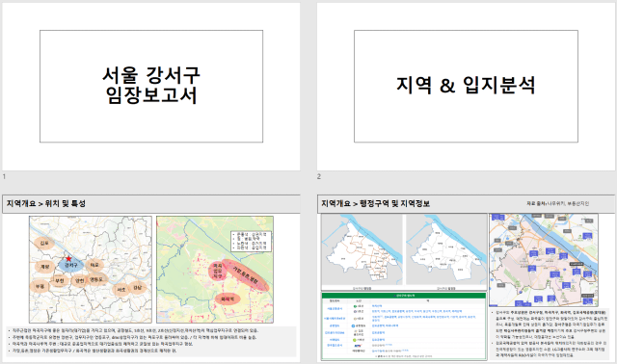Screen dimensions: 617x364
Task: Select slide 4 titled 지역개요 > 행정구역 및 지역정보
Action: click(466, 278)
